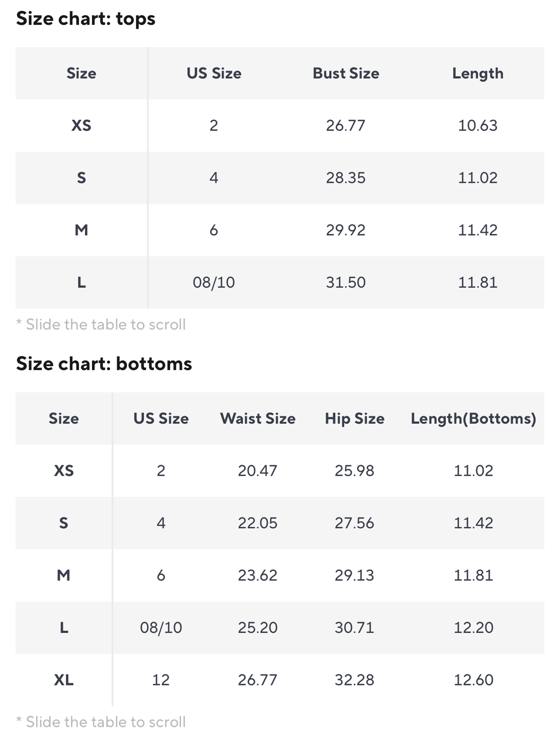Select US size 08/10 in tops chart

point(214,282)
